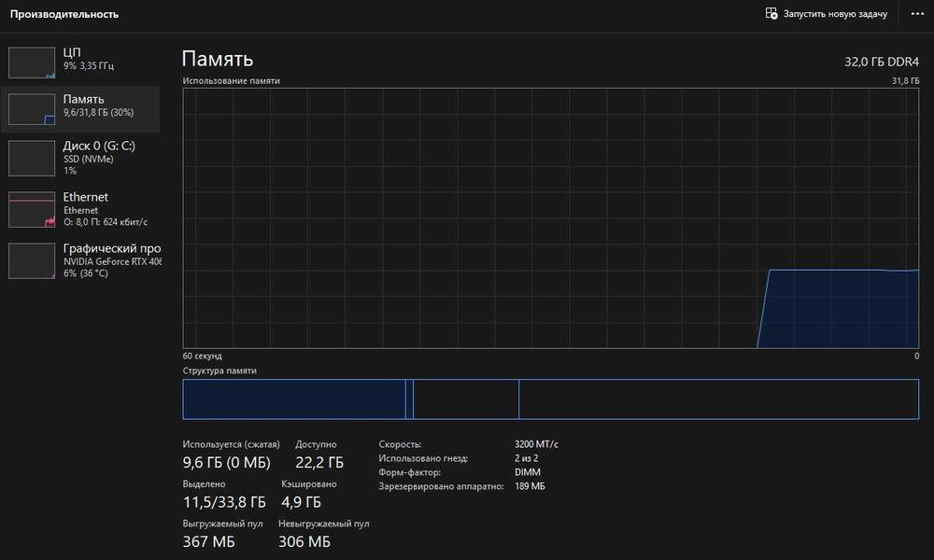Click the 22,2 ГБ available value
The image size is (934, 560).
319,462
